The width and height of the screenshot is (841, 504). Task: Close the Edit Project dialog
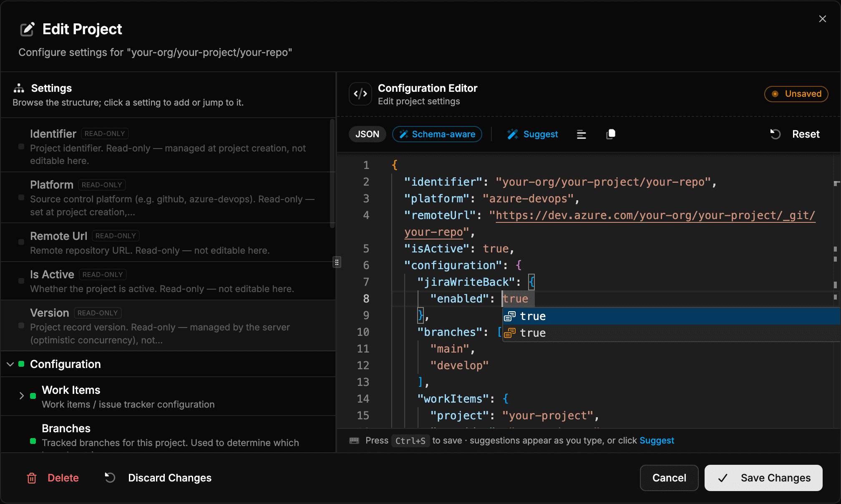tap(822, 19)
